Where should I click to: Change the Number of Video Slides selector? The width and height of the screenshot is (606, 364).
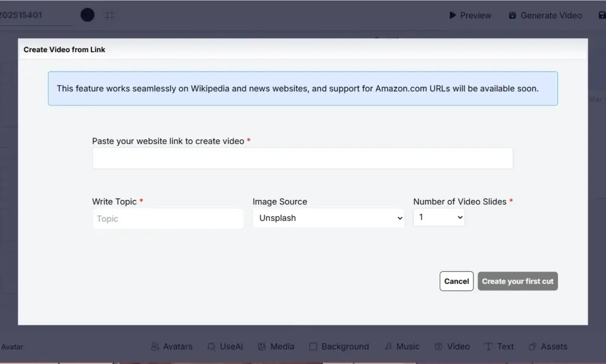[439, 218]
